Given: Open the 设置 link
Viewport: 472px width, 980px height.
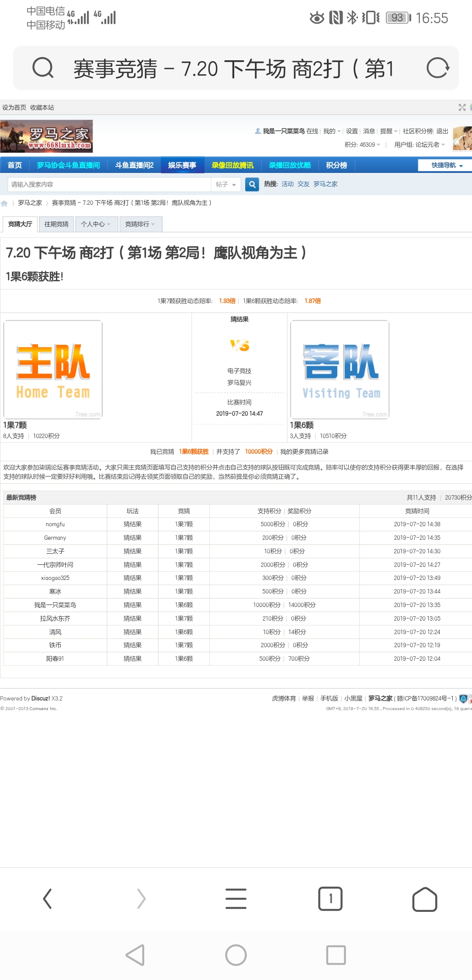Looking at the screenshot, I should click(352, 131).
